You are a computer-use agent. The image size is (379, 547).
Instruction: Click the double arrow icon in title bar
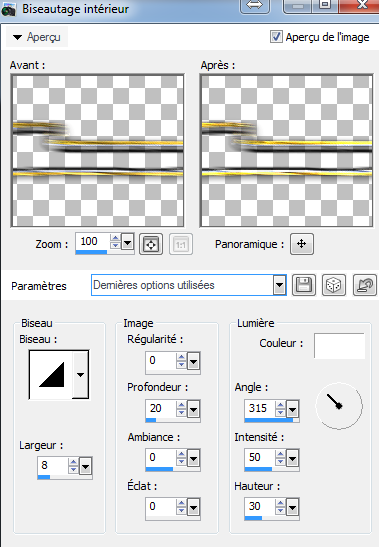pos(255,6)
